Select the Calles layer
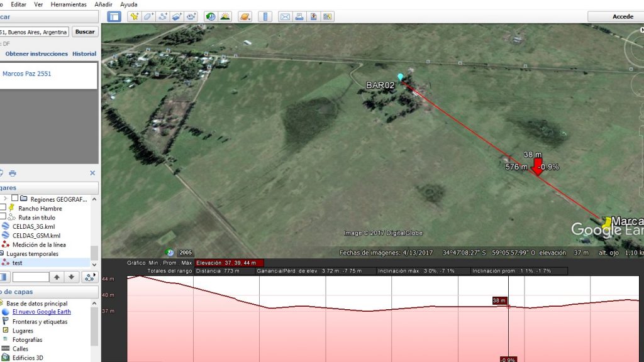Image resolution: width=644 pixels, height=362 pixels. click(x=20, y=349)
